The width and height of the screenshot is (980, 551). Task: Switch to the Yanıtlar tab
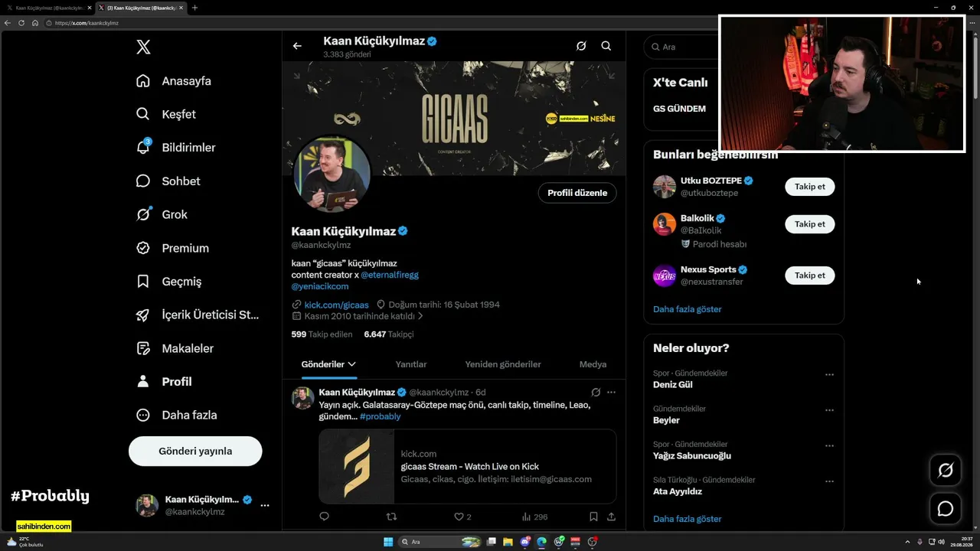point(411,364)
